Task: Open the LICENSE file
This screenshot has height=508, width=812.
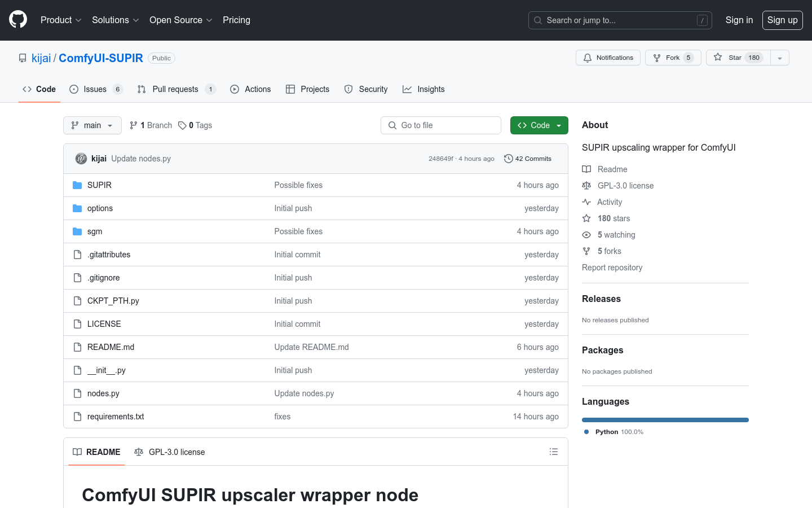Action: [104, 324]
